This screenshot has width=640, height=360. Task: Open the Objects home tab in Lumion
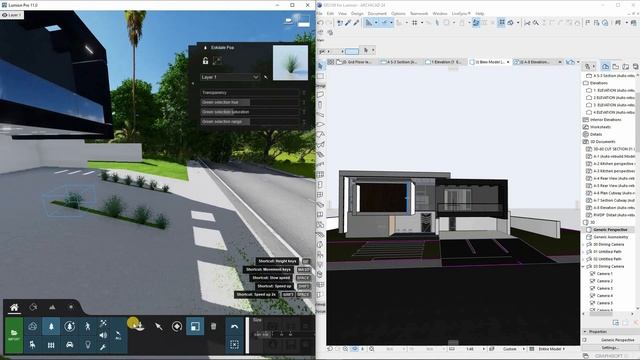tap(14, 307)
